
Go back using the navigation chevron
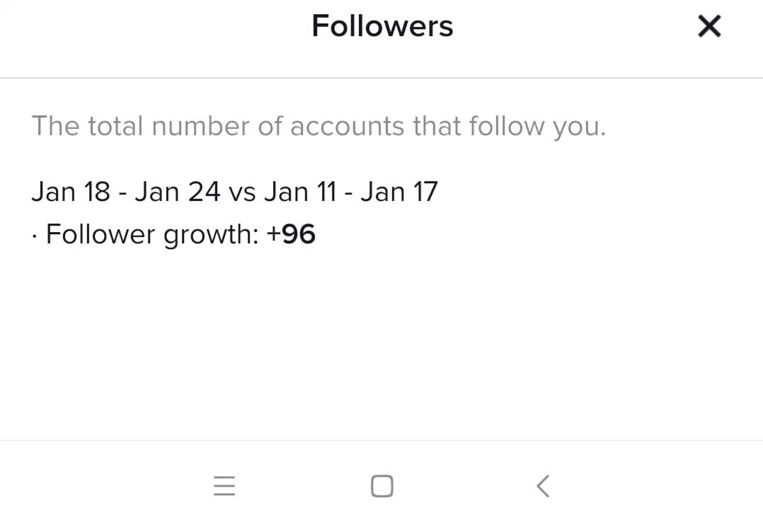click(x=543, y=486)
